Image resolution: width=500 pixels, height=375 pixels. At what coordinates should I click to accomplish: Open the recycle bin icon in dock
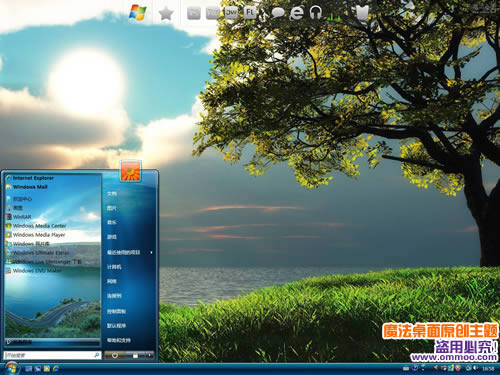pyautogui.click(x=362, y=13)
